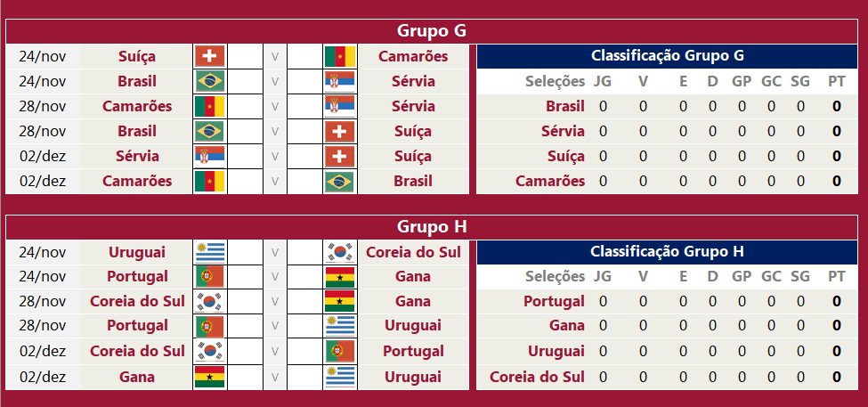The height and width of the screenshot is (407, 868).
Task: Select Camarões score box in Camarões v Brasil match
Action: 245,181
